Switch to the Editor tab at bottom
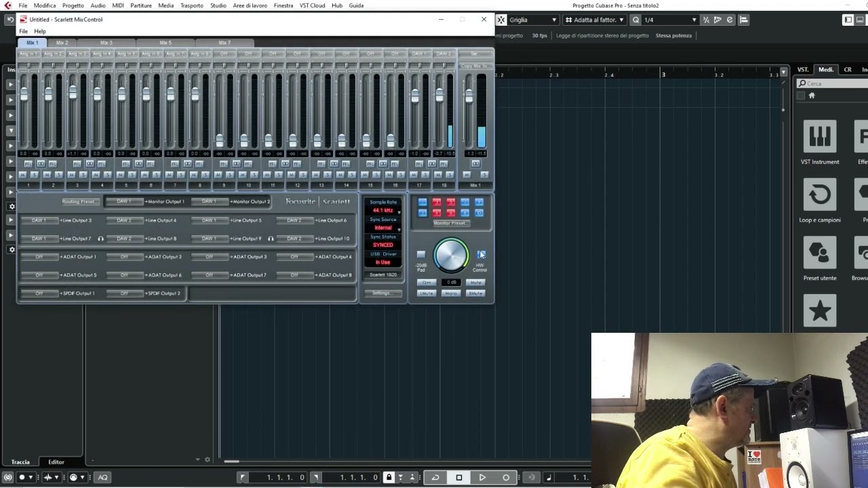The width and height of the screenshot is (868, 488). (x=56, y=462)
